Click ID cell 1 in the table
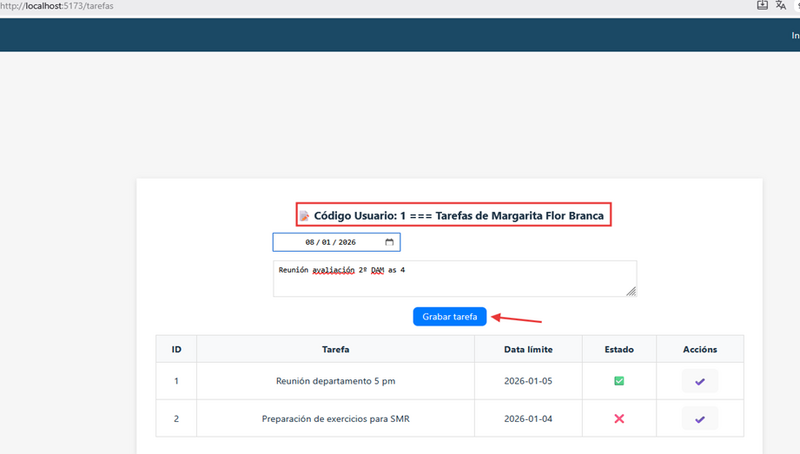 click(x=176, y=381)
